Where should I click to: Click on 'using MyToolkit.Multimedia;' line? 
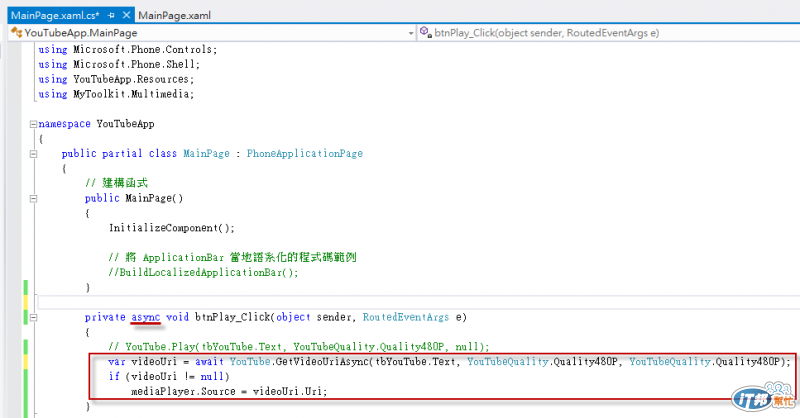[x=116, y=94]
